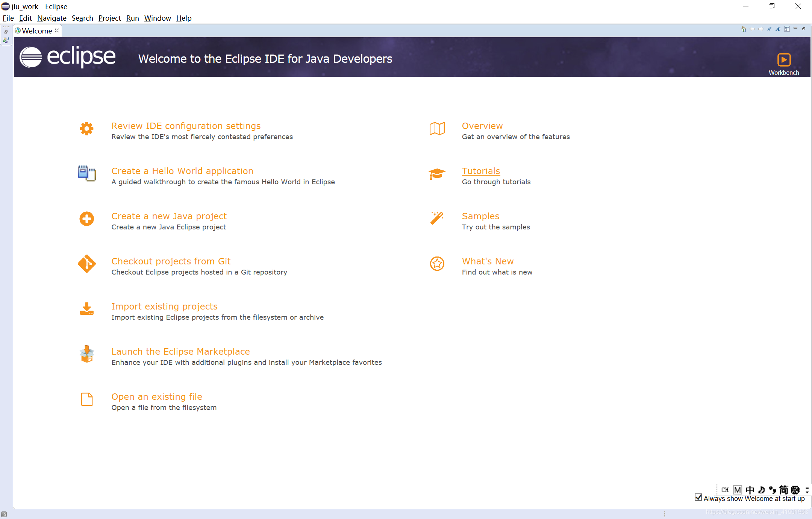This screenshot has width=812, height=519.
Task: Click the notepad icon beside Hello World application
Action: (x=87, y=173)
